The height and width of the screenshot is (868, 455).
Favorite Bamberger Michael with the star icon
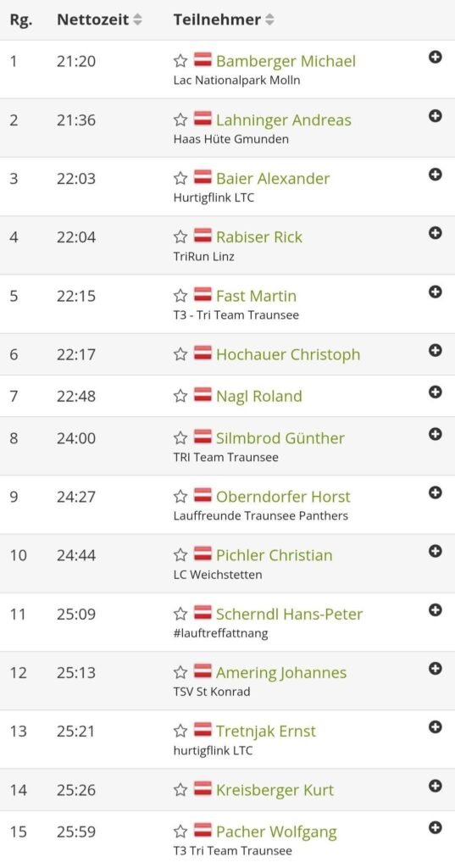click(x=180, y=61)
